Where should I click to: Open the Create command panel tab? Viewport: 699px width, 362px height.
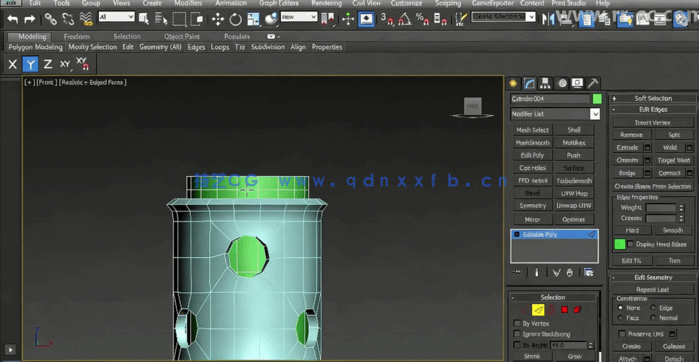(513, 83)
